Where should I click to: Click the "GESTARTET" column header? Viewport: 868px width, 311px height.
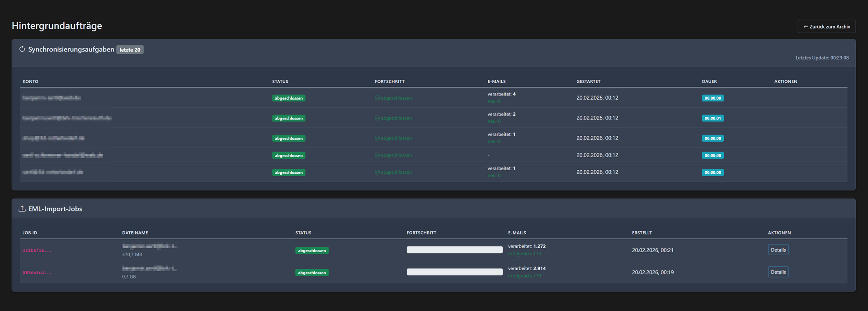[x=588, y=81]
